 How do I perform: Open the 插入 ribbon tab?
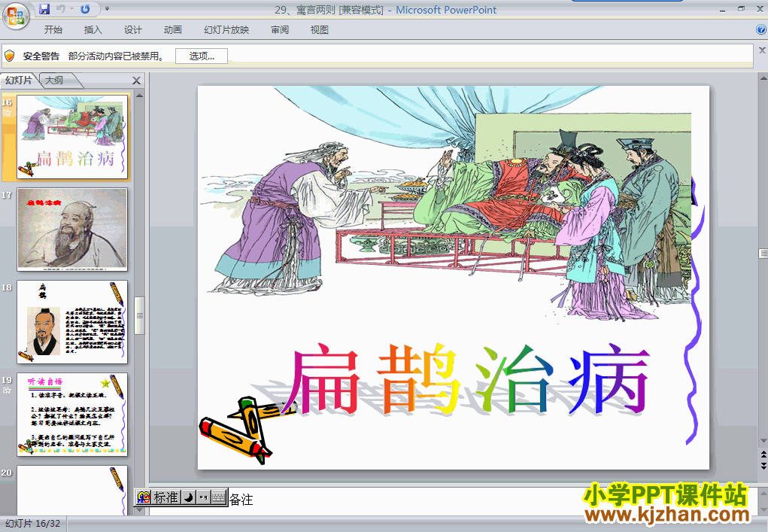click(x=93, y=30)
